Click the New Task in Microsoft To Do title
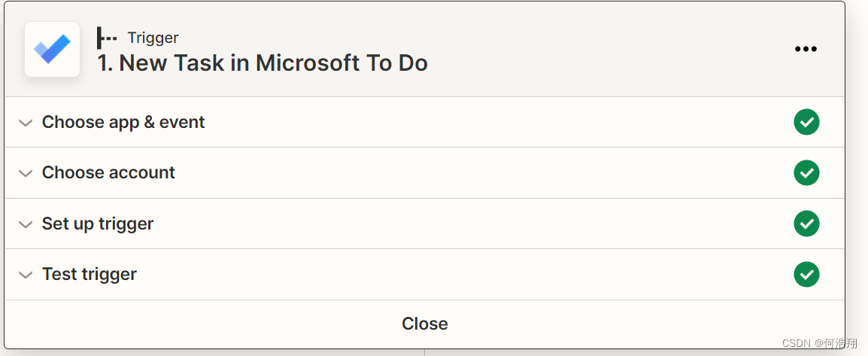Screen dimensions: 868x356 coord(273,63)
